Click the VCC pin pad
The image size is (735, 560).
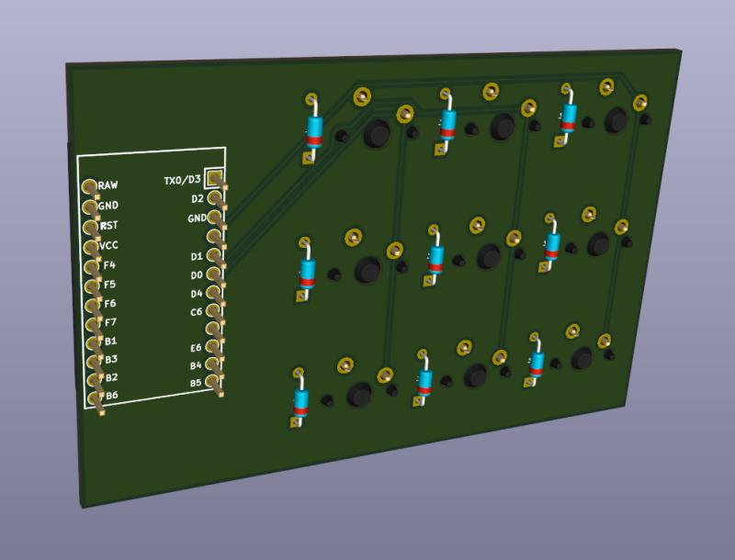click(x=90, y=247)
